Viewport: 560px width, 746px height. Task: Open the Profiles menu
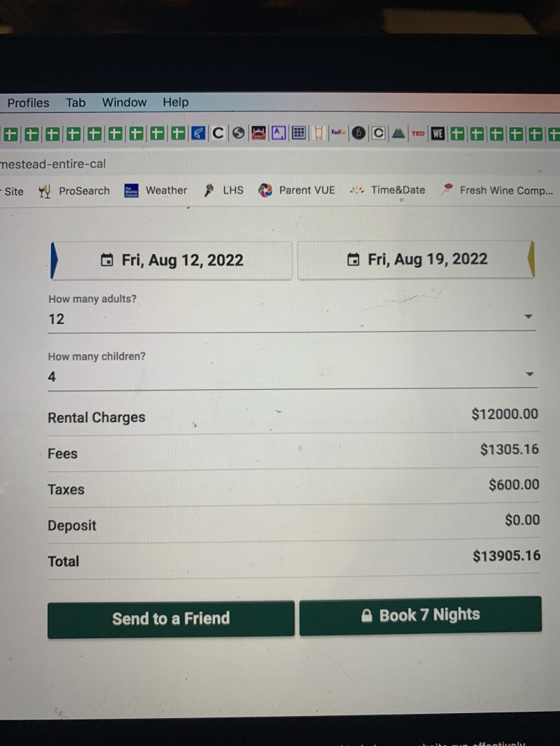[28, 103]
